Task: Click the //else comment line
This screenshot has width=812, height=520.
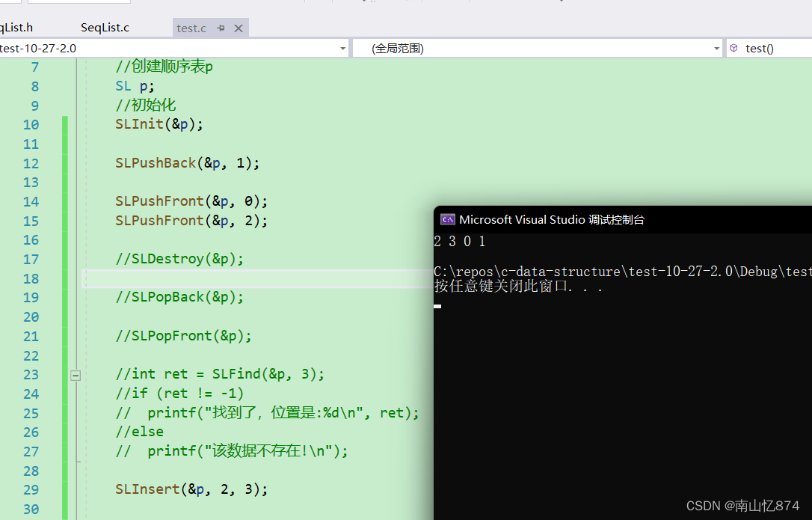Action: [x=139, y=432]
